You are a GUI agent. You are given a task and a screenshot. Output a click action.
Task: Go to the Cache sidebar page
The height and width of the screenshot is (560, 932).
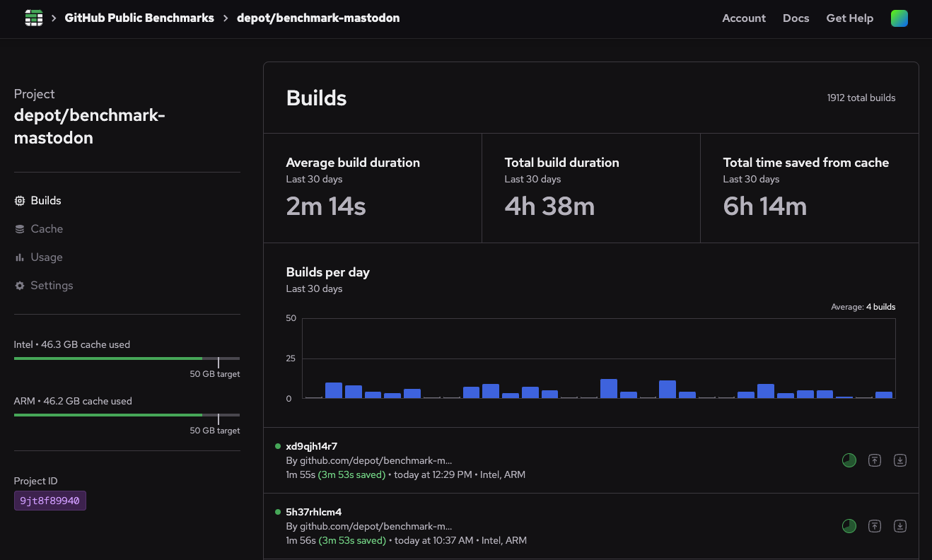click(47, 229)
